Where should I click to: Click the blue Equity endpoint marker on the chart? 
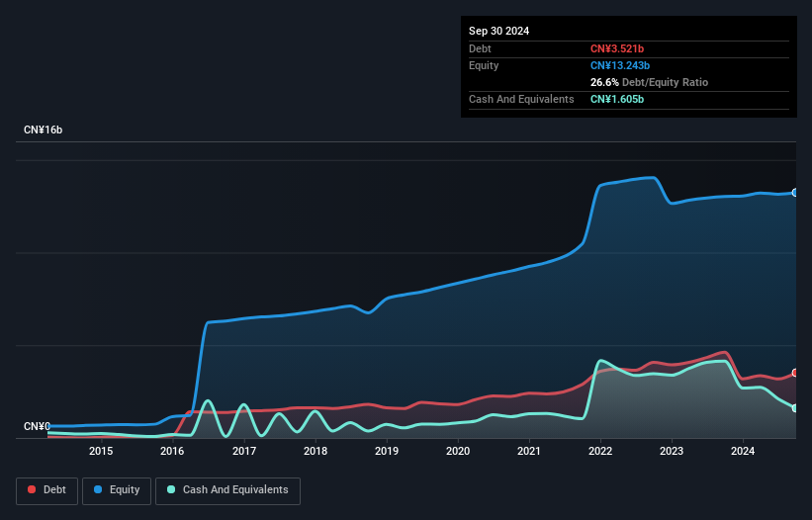coord(795,193)
